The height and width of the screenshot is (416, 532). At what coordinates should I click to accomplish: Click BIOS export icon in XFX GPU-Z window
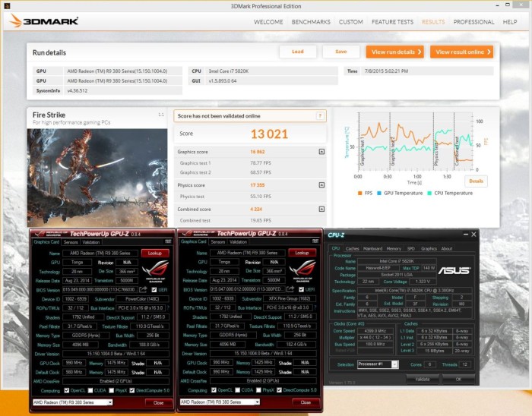290,289
